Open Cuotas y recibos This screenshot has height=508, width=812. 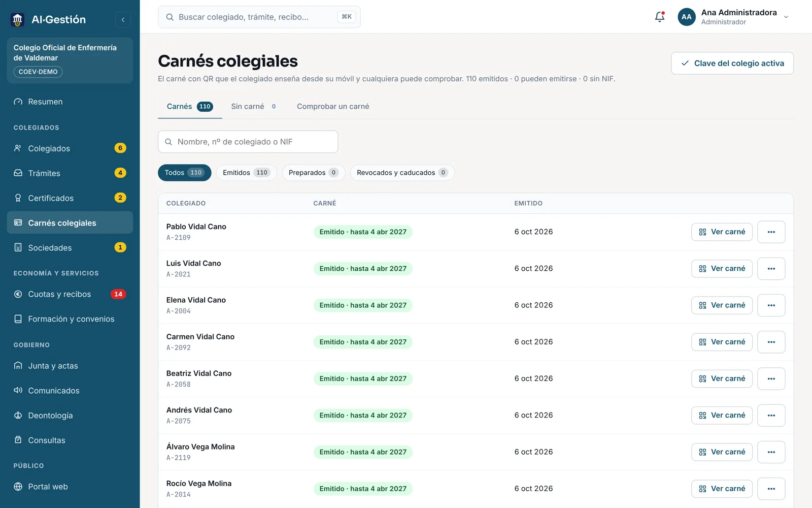tap(70, 294)
